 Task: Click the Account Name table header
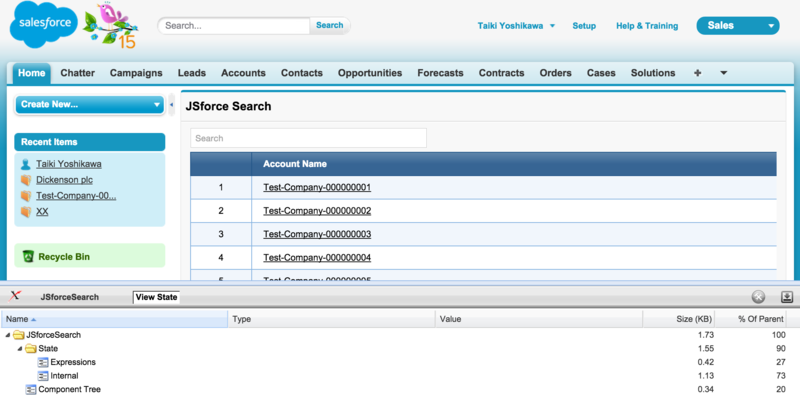(x=295, y=164)
